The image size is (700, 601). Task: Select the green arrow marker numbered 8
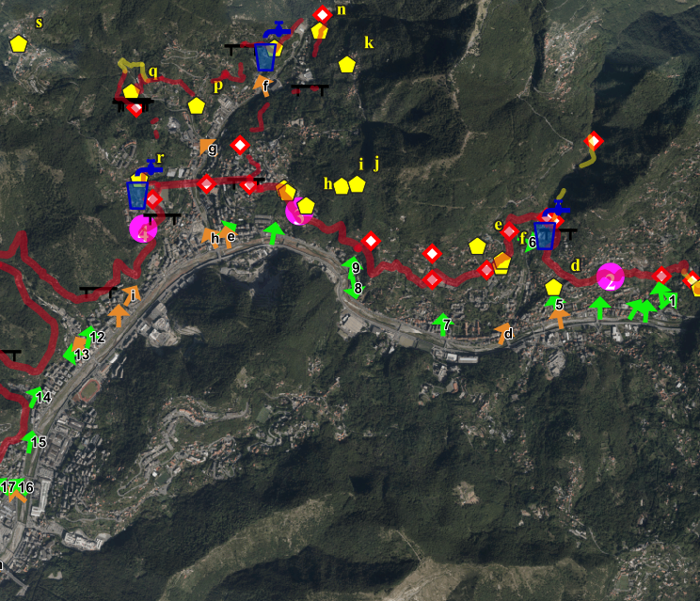351,289
